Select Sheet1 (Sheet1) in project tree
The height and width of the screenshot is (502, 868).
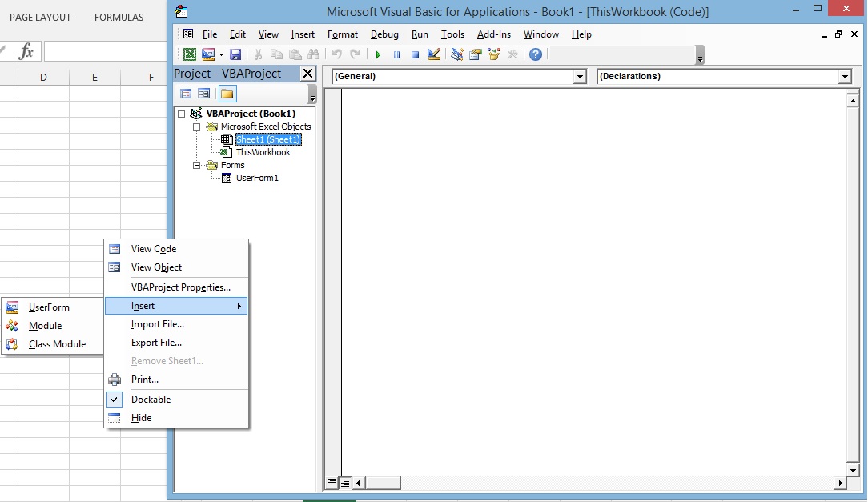pyautogui.click(x=268, y=139)
